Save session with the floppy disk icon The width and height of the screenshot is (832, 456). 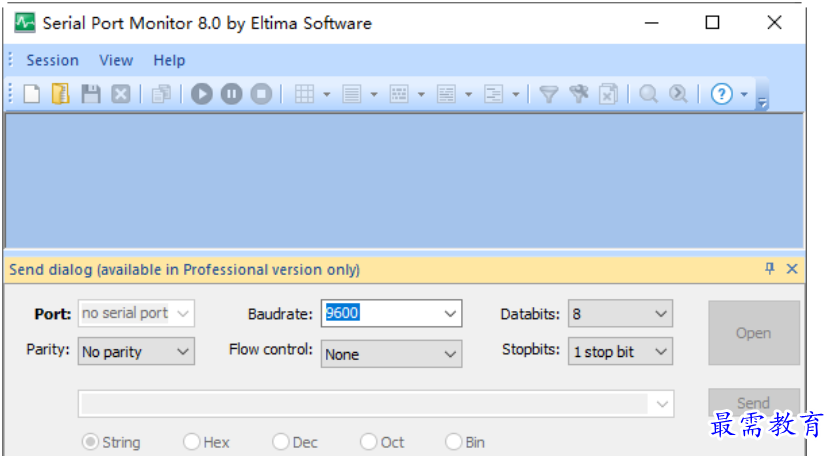[x=91, y=94]
